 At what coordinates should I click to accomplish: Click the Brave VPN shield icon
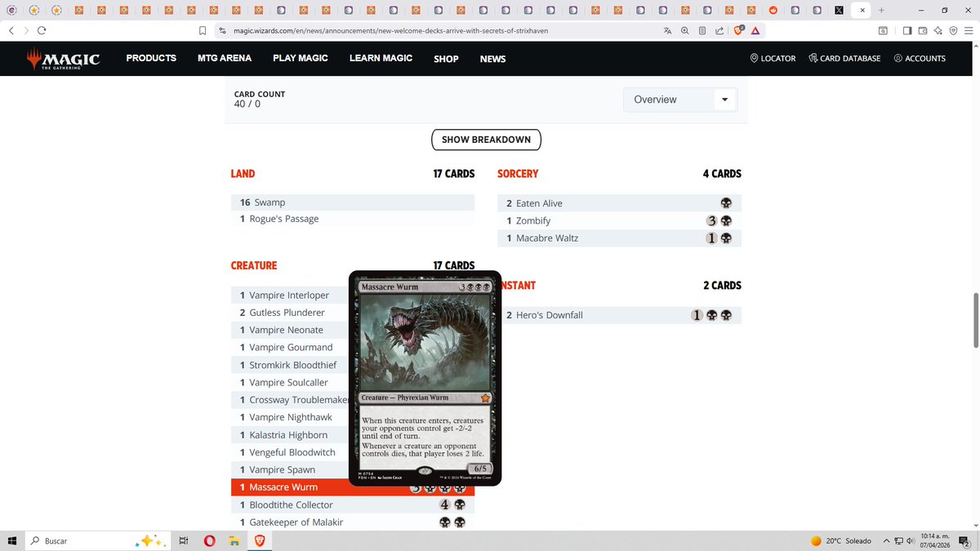pyautogui.click(x=952, y=30)
